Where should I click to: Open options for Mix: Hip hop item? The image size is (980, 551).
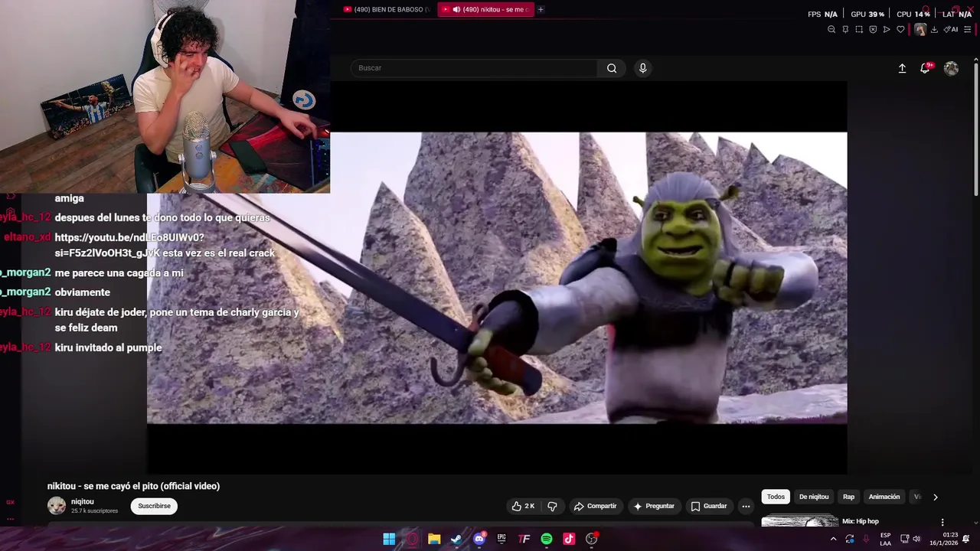[x=942, y=522]
